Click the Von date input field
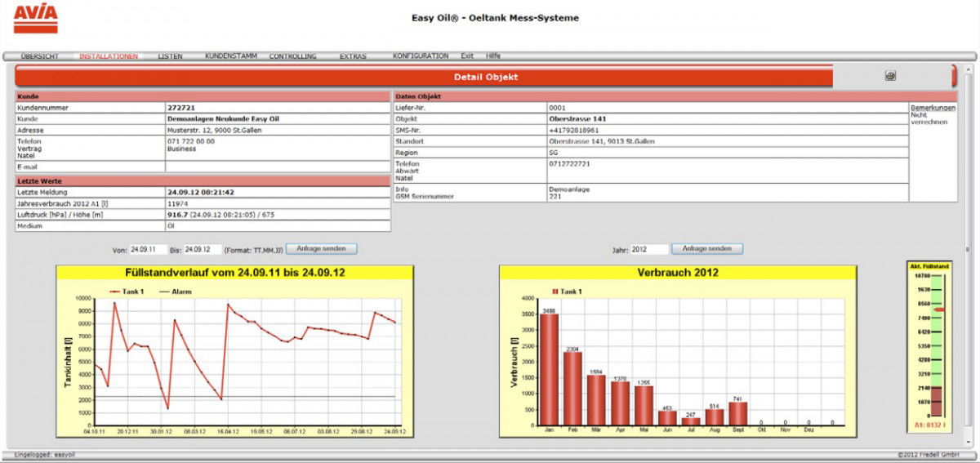The image size is (980, 463). (x=149, y=249)
